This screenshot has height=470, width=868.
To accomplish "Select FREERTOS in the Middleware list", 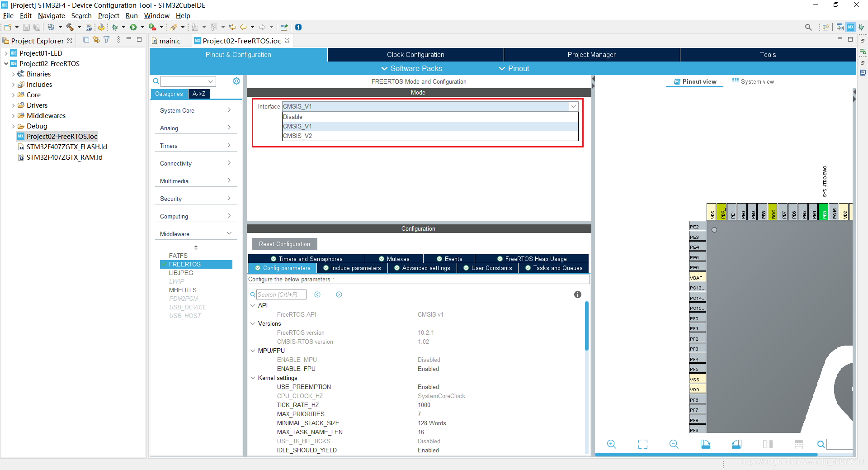I will coord(196,264).
